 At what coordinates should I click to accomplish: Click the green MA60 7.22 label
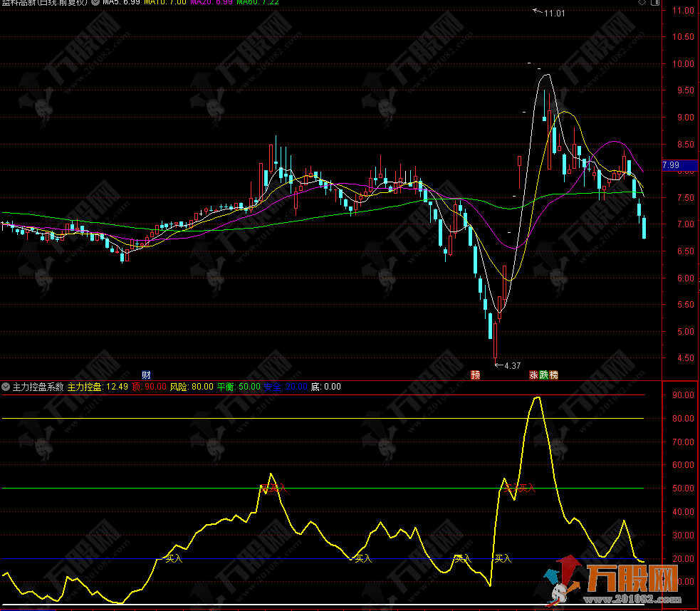(x=258, y=2)
